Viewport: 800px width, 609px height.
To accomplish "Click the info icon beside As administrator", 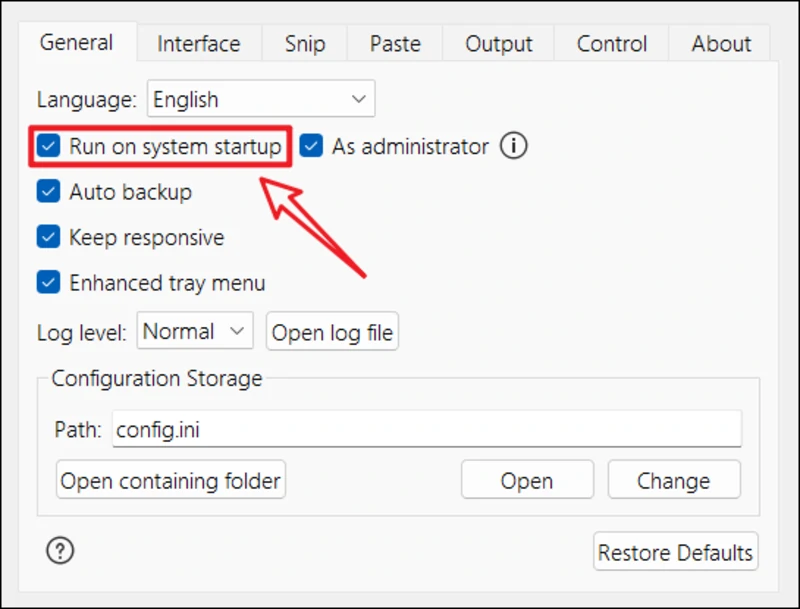I will click(x=513, y=147).
